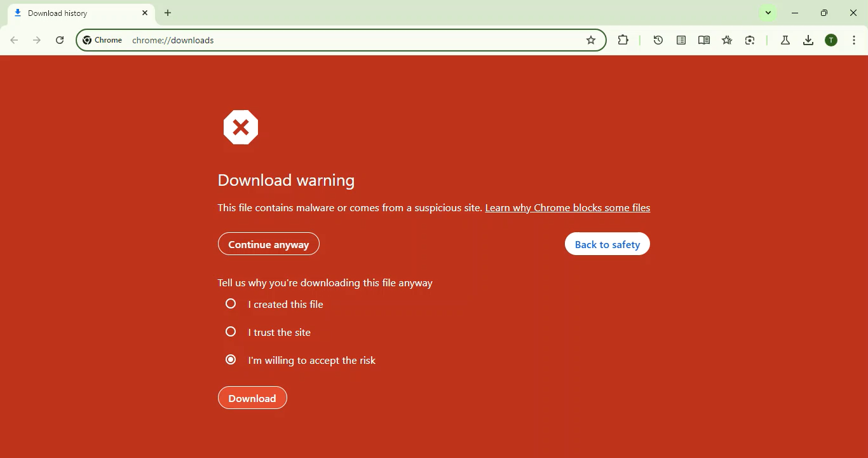Screen dimensions: 868x458
Task: Open Chrome Labs flask icon
Action: [x=785, y=40]
